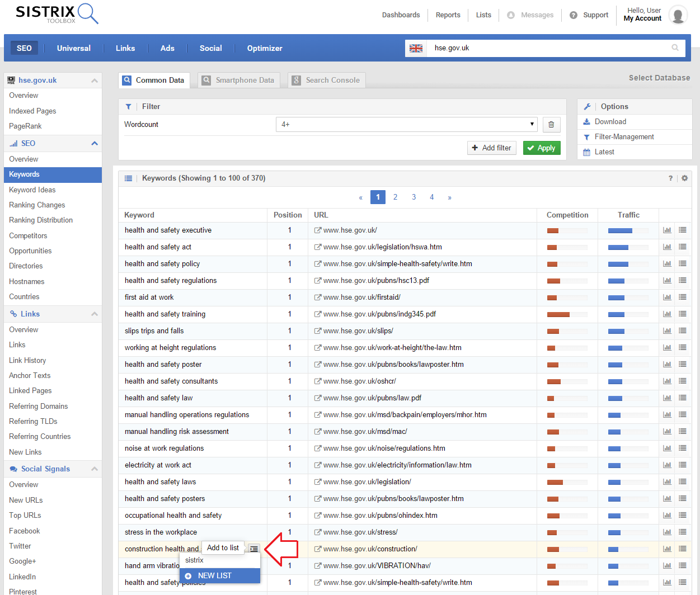
Task: Add health and safety poster to list
Action: 683,364
